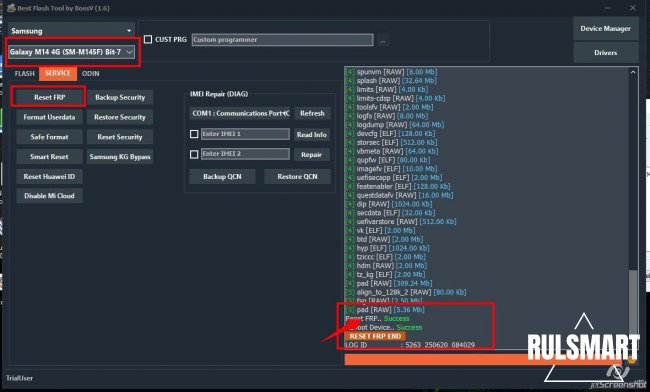Click the Backup QCN button
The height and width of the screenshot is (392, 650).
point(222,177)
